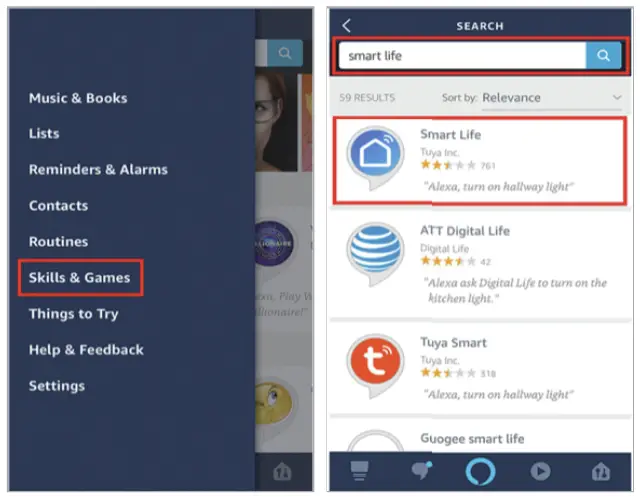Tap the blue search magnifier button
The image size is (640, 497).
[x=603, y=55]
